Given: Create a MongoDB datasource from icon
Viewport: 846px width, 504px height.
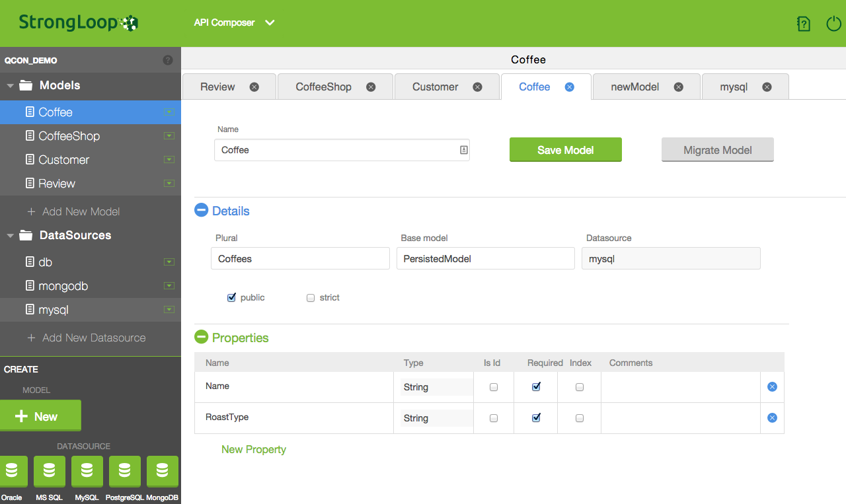Looking at the screenshot, I should [162, 472].
